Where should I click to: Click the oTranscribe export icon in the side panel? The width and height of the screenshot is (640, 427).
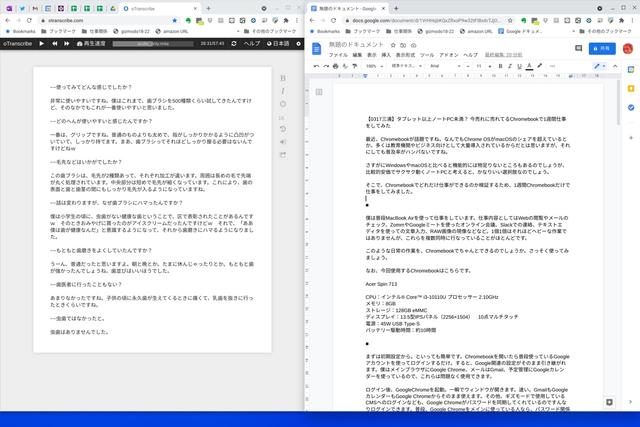click(283, 155)
